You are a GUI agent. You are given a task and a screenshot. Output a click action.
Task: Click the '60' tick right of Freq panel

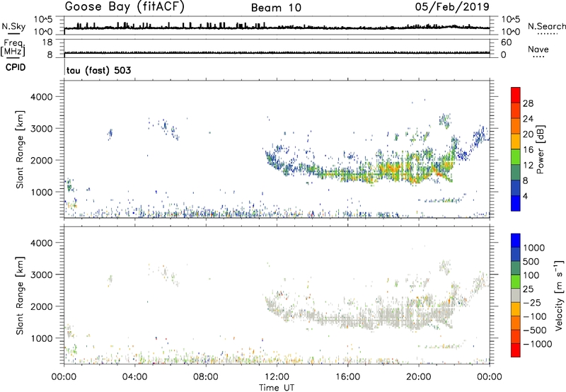(x=507, y=42)
